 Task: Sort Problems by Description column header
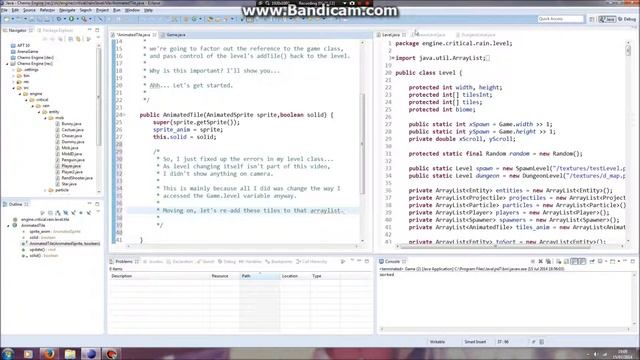(160, 276)
